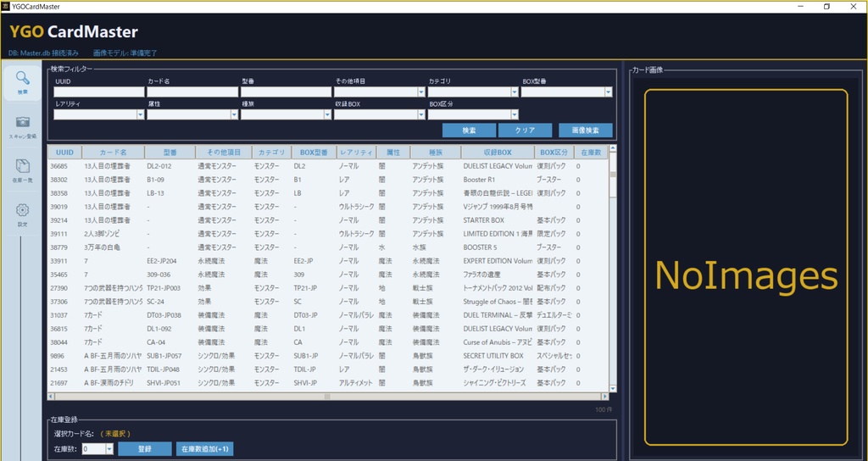Sort table by レアリティ column header
This screenshot has height=461, width=868.
tap(357, 153)
